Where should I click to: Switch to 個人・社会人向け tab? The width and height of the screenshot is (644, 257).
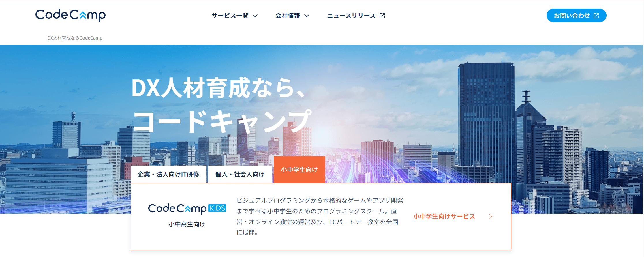240,174
